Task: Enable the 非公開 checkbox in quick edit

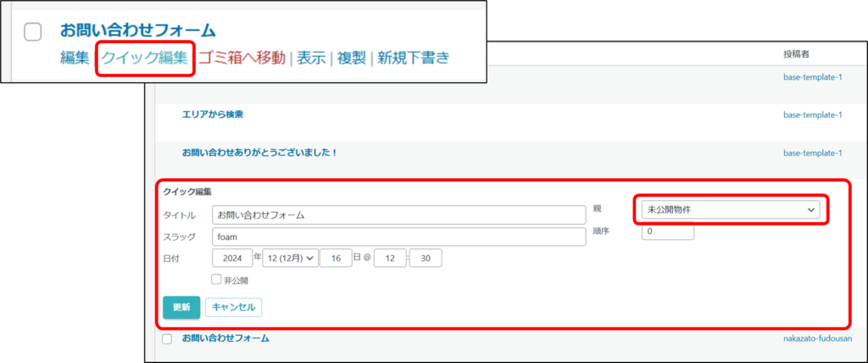Action: click(217, 280)
